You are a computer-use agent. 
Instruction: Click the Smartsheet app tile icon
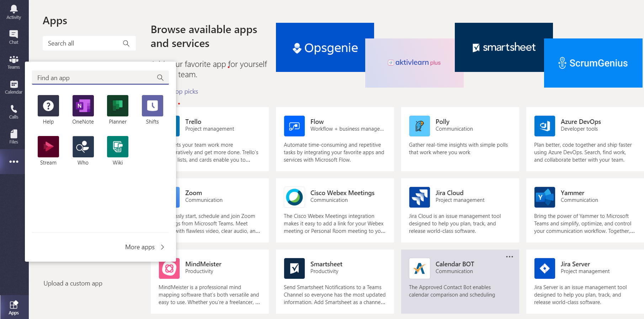[x=294, y=268]
